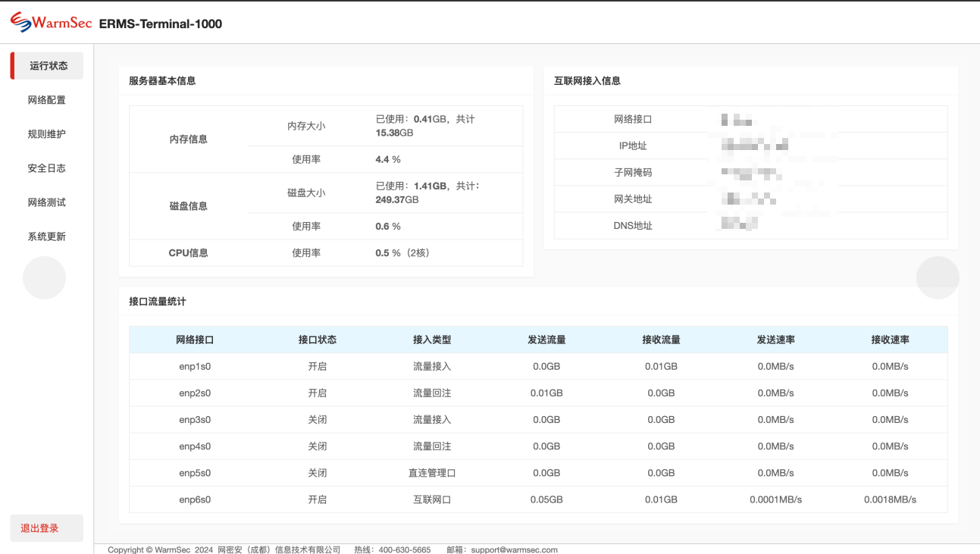980x554 pixels.
Task: Select the 0.6 % disk usage value
Action: click(x=388, y=227)
